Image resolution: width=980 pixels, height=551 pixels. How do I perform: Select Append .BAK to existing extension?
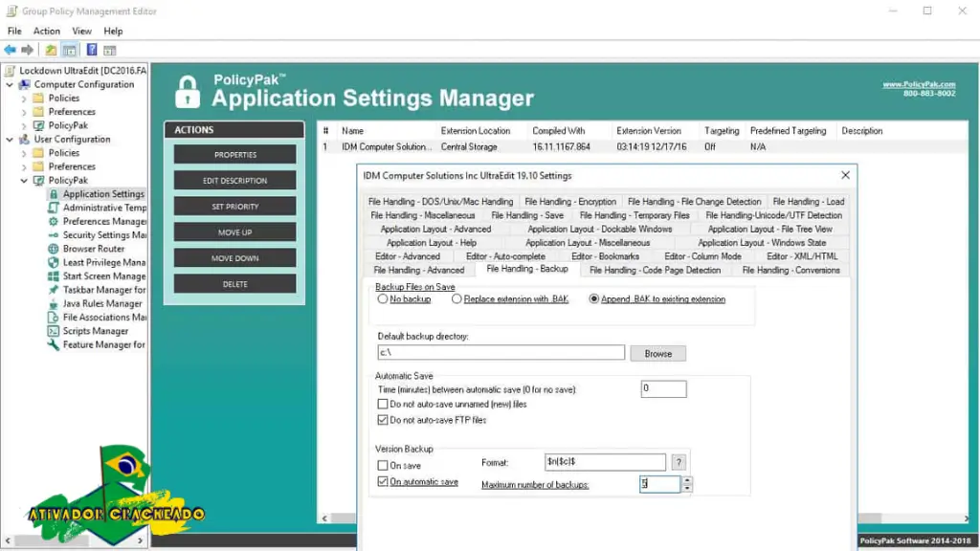point(593,299)
